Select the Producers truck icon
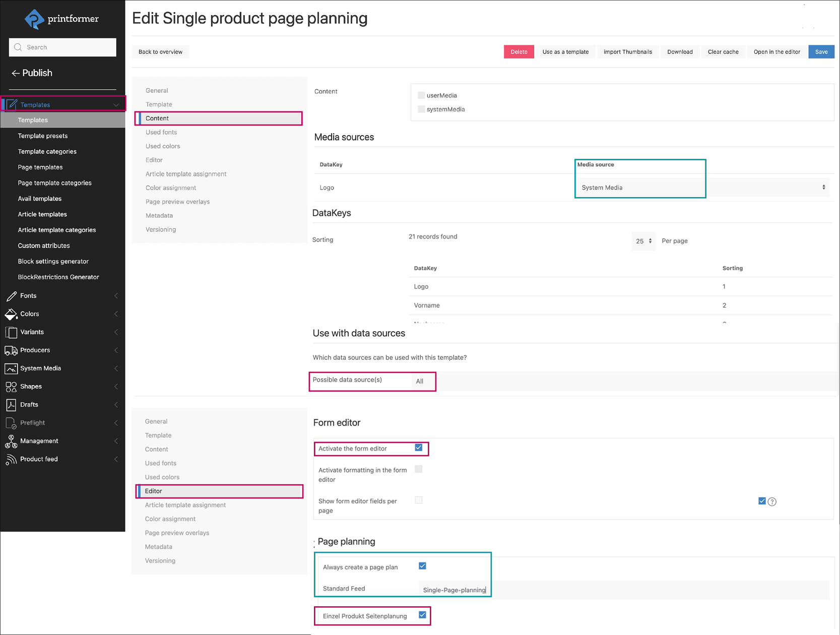 click(12, 350)
